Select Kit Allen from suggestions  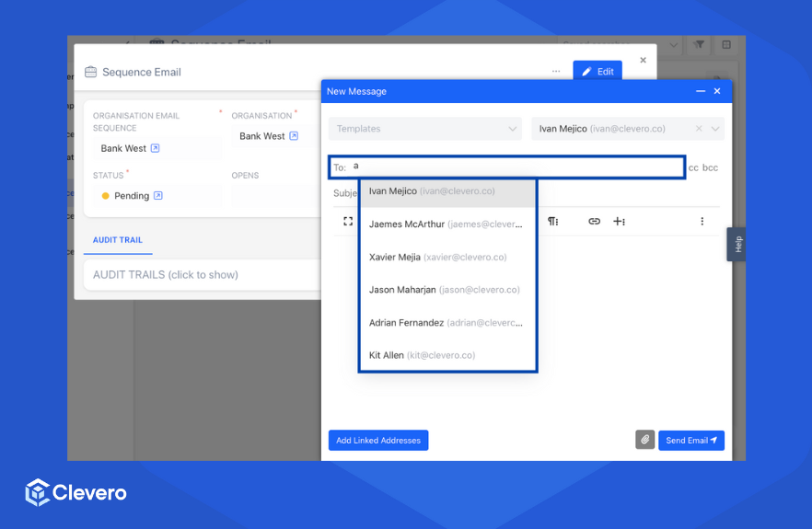click(448, 356)
